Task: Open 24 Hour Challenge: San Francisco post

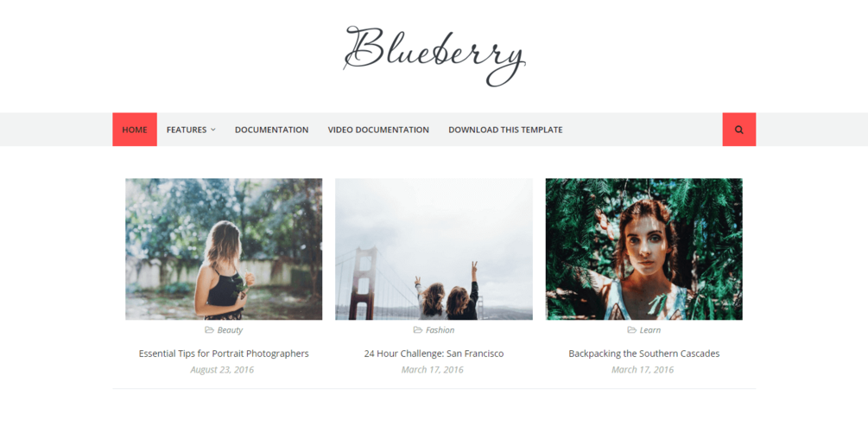Action: click(434, 354)
